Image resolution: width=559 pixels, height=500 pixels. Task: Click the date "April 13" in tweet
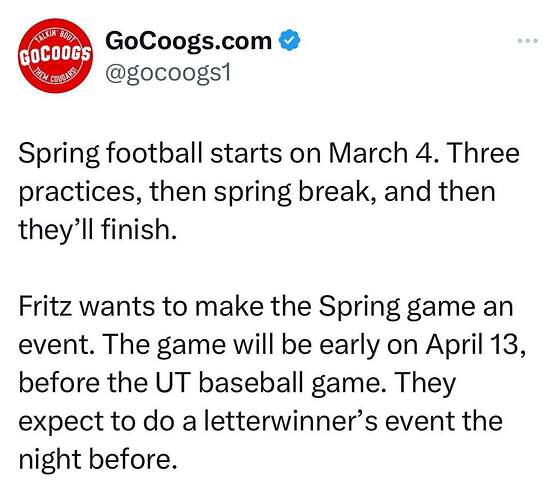coord(472,345)
